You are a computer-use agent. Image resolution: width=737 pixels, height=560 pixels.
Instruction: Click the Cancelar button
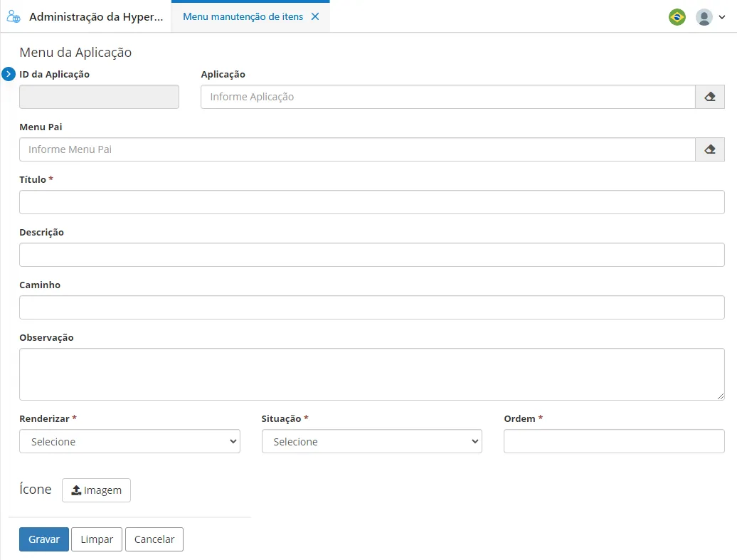154,539
